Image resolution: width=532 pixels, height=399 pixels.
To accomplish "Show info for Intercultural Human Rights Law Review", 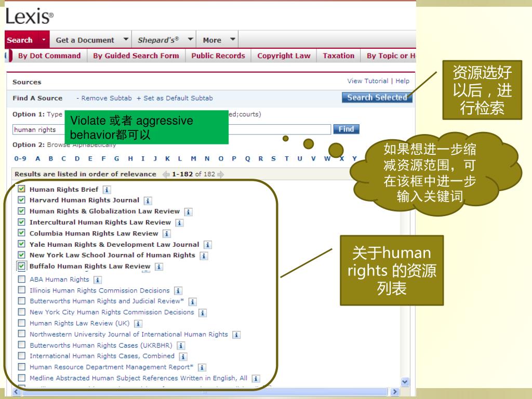I will (179, 223).
